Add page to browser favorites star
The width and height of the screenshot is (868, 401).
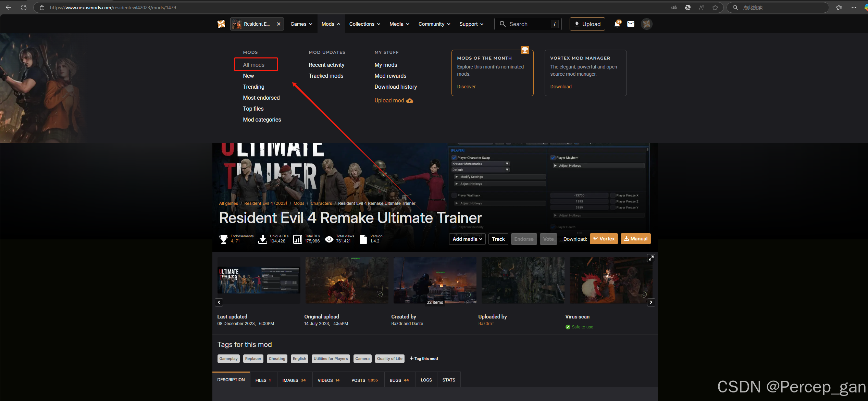[x=715, y=8]
